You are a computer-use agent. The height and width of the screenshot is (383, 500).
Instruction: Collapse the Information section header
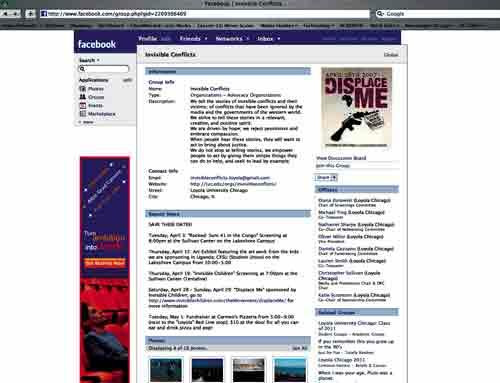tap(228, 71)
